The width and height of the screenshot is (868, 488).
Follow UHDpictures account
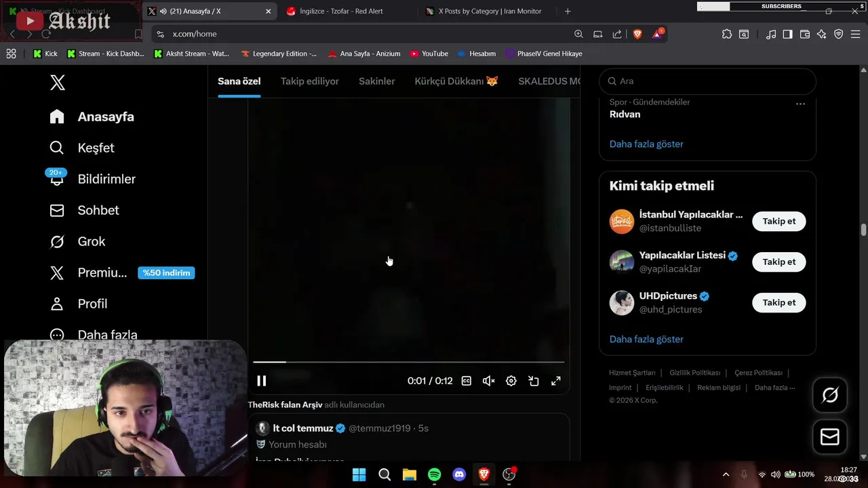(x=779, y=302)
